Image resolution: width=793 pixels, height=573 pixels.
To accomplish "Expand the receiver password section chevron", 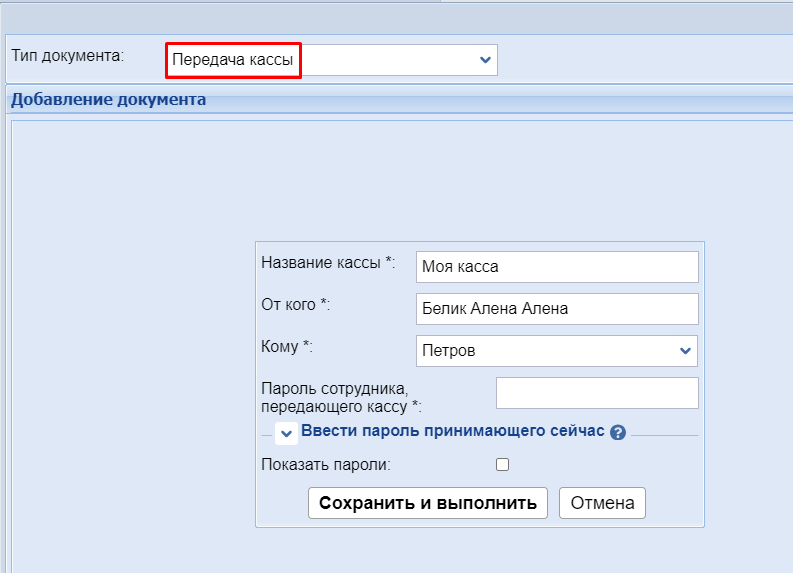I will [x=286, y=433].
